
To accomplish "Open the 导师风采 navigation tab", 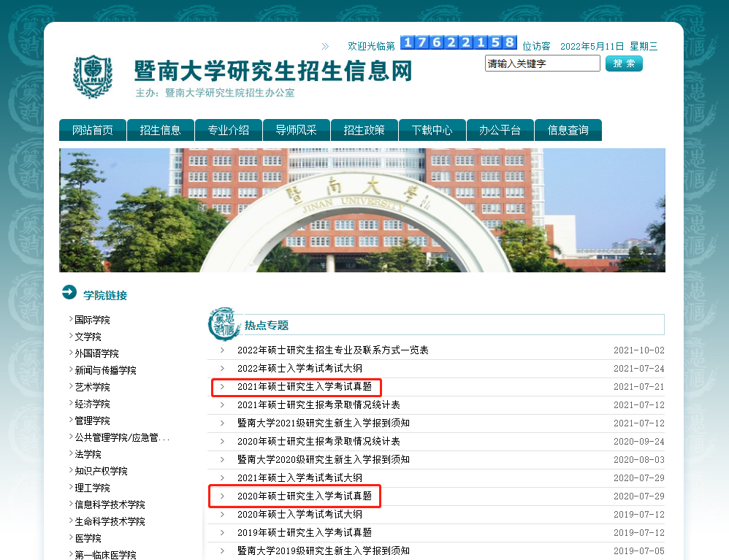I will pos(296,130).
